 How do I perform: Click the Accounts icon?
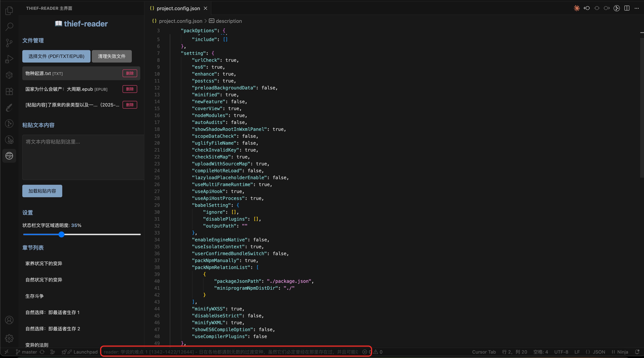click(9, 320)
